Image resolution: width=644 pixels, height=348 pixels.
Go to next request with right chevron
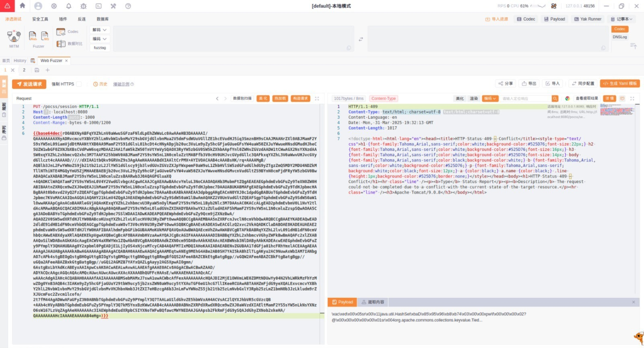coord(225,99)
